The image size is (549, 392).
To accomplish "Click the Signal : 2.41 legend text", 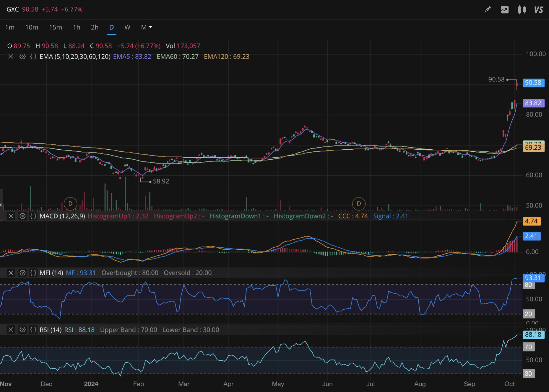I will (x=391, y=216).
